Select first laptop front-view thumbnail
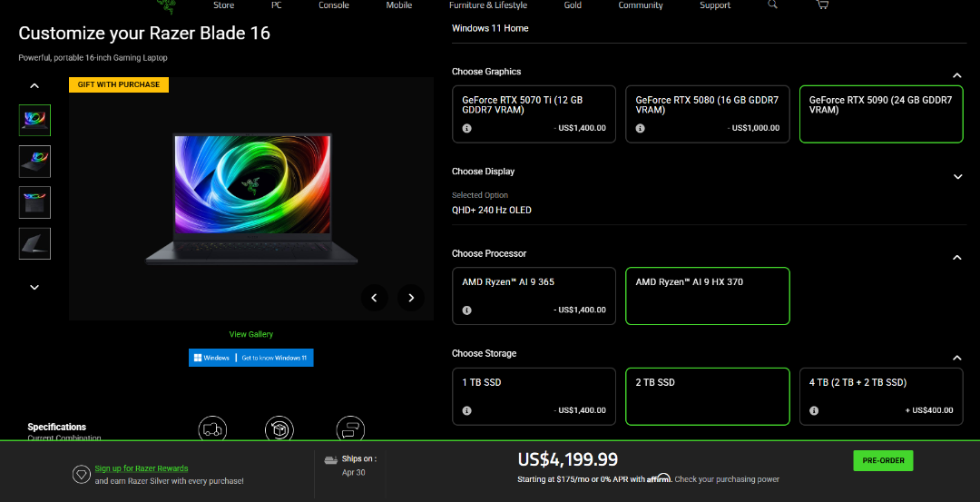The width and height of the screenshot is (980, 502). click(x=35, y=120)
